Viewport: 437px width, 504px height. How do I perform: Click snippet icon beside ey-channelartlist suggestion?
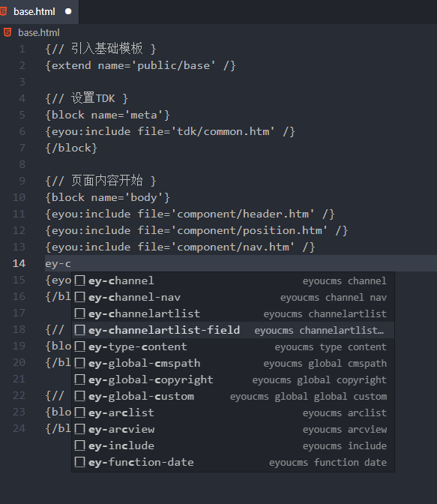[79, 313]
